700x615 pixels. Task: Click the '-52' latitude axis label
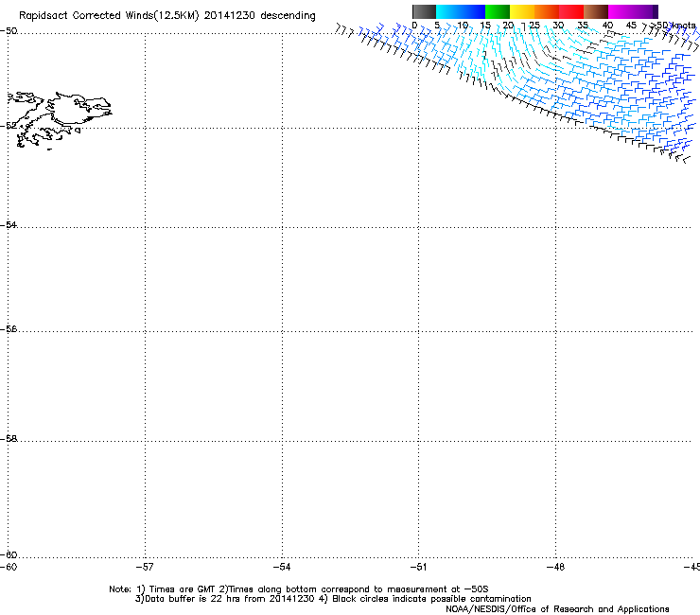pyautogui.click(x=9, y=126)
